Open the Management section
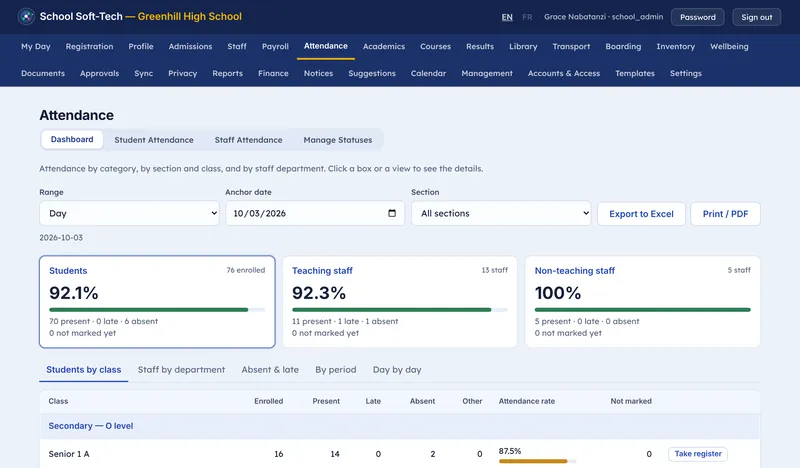 487,73
